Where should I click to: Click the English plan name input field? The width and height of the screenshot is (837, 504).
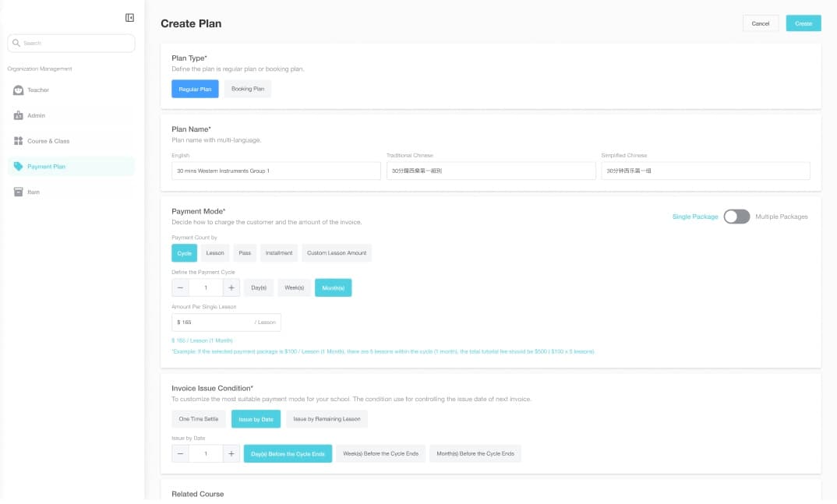[275, 170]
